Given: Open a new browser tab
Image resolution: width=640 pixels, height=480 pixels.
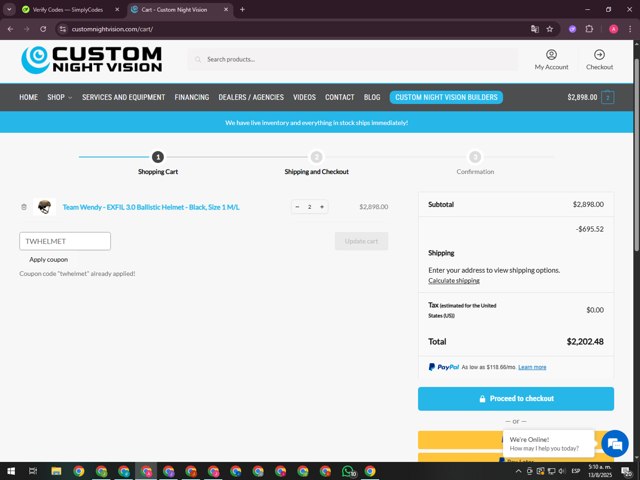Looking at the screenshot, I should (242, 9).
